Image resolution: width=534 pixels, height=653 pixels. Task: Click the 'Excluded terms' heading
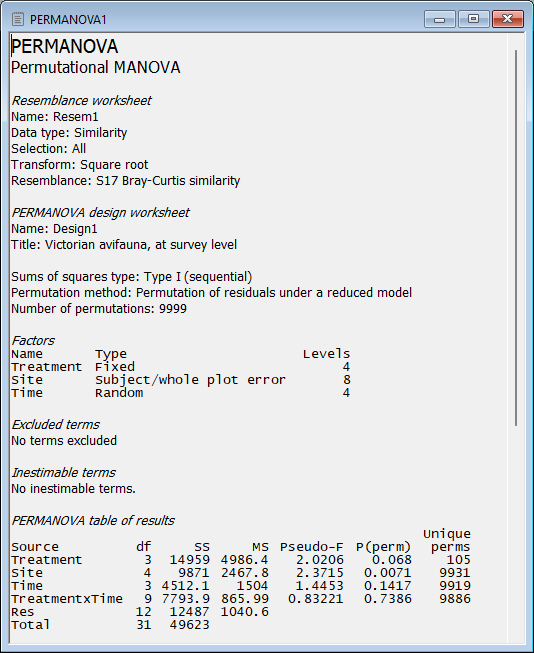(x=55, y=425)
